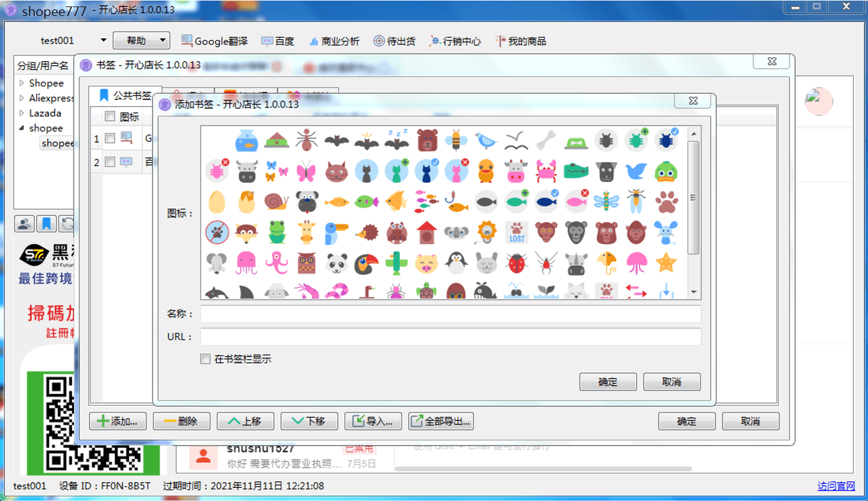Pick the yellow rubber duck icon
Image resolution: width=868 pixels, height=501 pixels.
[x=485, y=172]
